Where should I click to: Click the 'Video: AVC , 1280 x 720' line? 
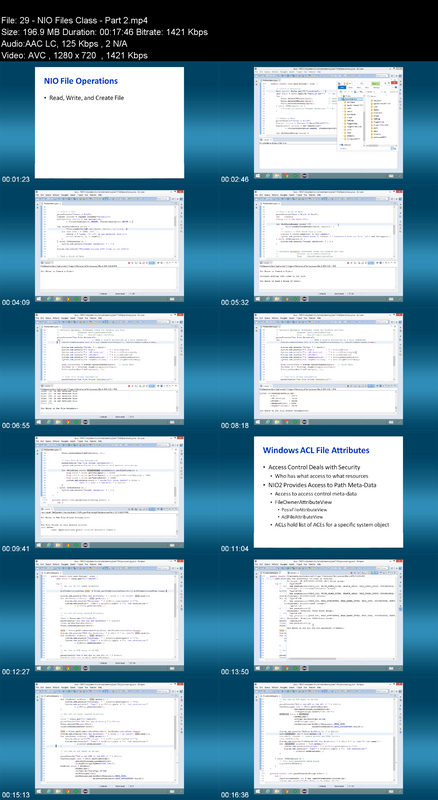tap(75, 55)
